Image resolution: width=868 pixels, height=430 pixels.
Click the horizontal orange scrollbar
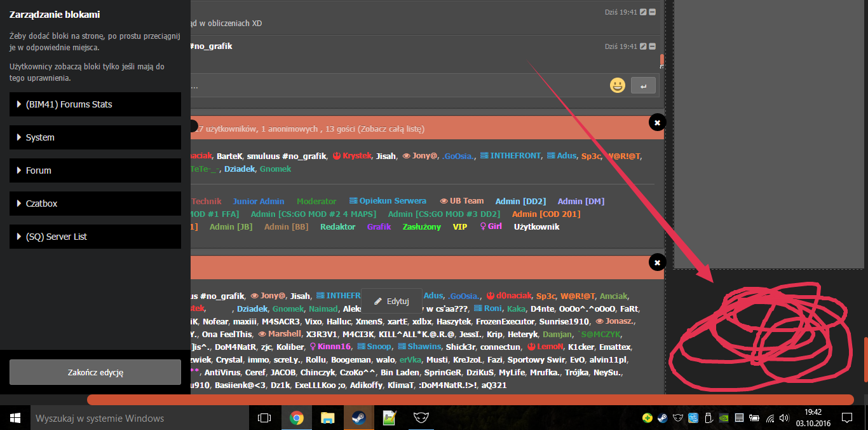click(x=470, y=399)
